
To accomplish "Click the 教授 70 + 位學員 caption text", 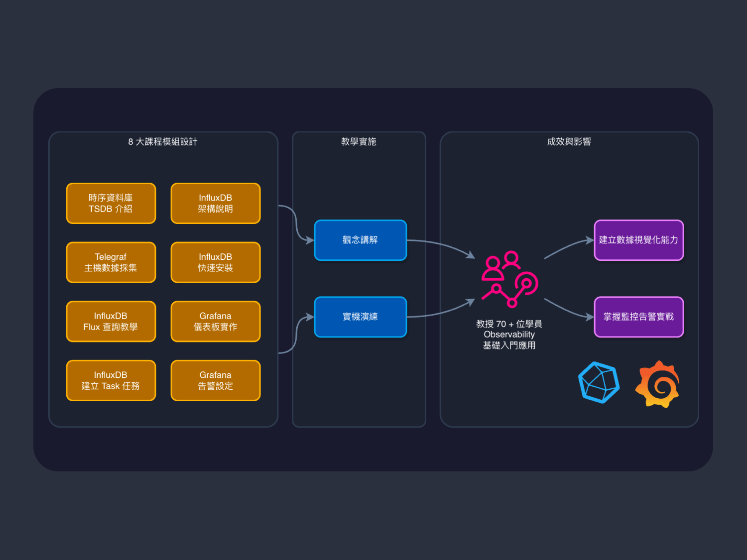I will coord(509,324).
